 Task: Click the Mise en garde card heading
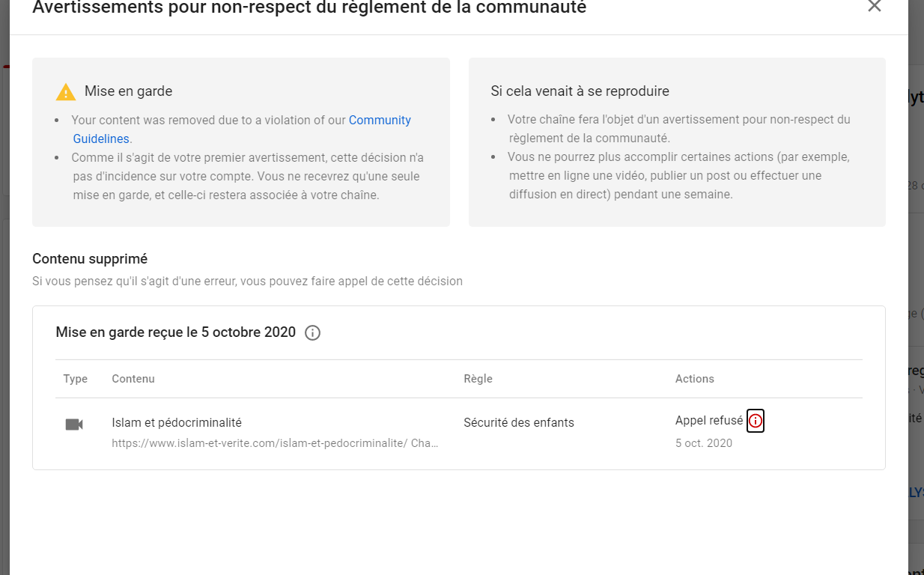(129, 91)
